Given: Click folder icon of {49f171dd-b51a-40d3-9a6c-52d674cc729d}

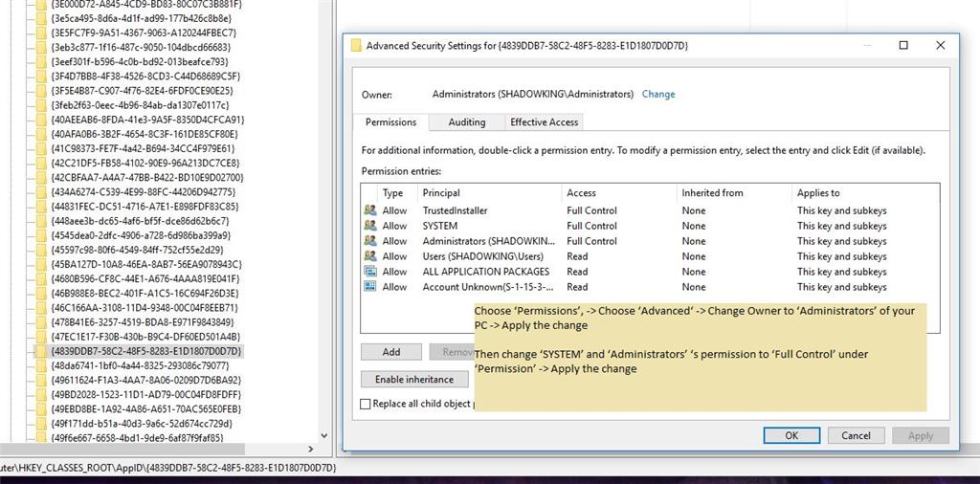Looking at the screenshot, I should [x=42, y=424].
